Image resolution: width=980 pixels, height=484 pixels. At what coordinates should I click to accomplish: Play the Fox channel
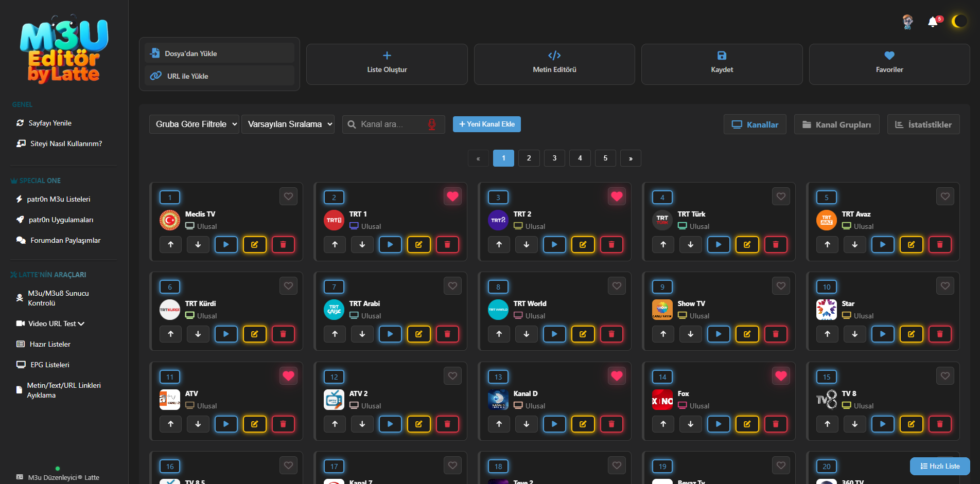pyautogui.click(x=719, y=424)
